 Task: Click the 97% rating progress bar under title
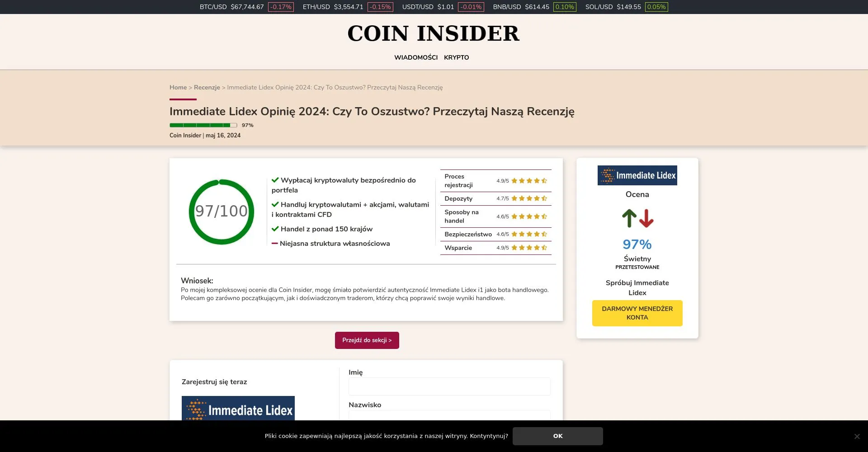[x=203, y=125]
